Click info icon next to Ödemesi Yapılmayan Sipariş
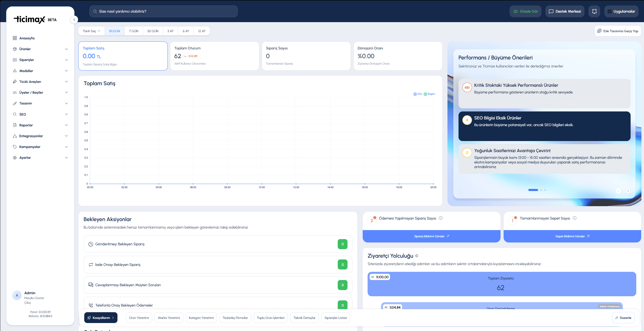 point(440,218)
